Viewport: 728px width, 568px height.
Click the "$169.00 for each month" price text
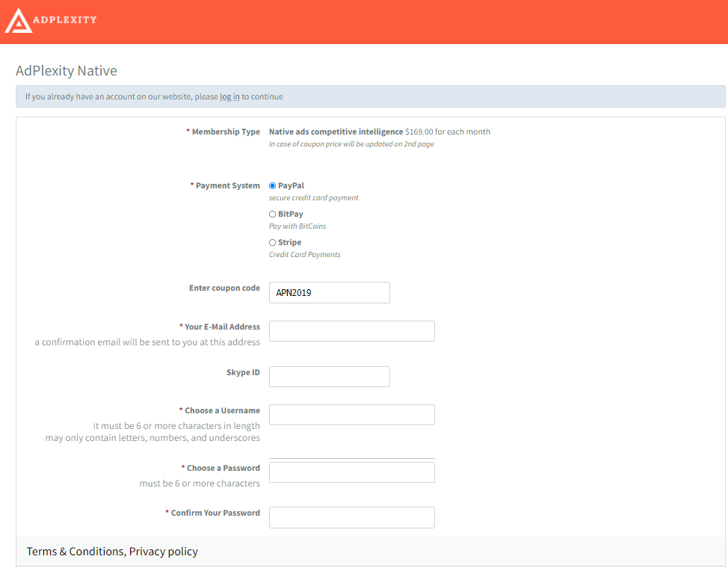[x=448, y=132]
